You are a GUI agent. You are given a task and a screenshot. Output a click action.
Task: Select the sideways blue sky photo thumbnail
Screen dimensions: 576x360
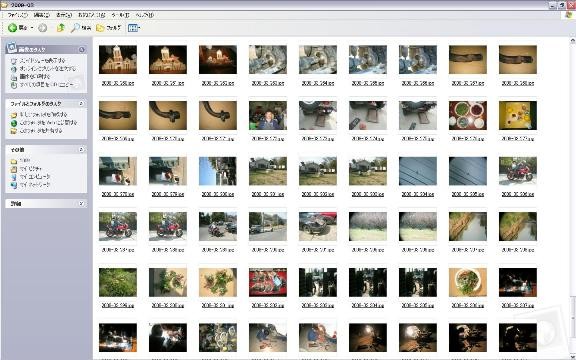pos(218,171)
